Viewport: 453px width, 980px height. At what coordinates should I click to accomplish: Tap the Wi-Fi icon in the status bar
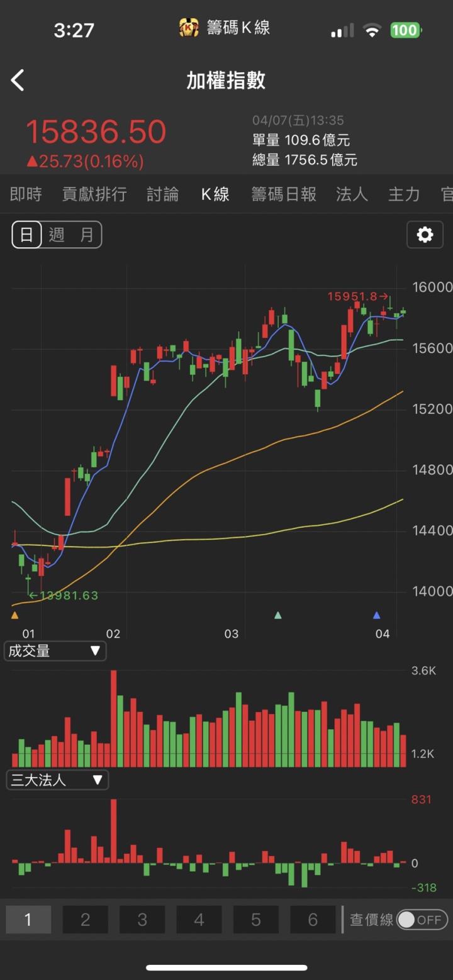tap(372, 30)
